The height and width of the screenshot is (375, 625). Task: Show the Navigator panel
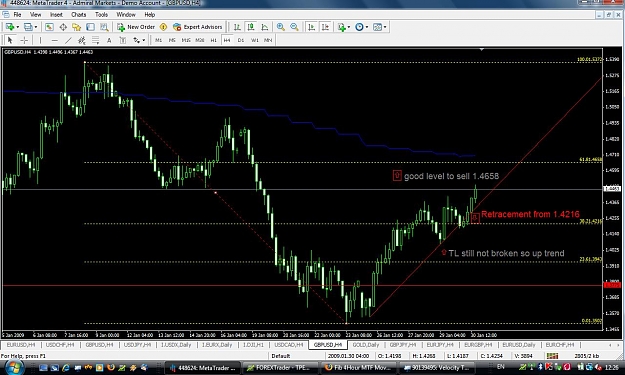pyautogui.click(x=77, y=27)
